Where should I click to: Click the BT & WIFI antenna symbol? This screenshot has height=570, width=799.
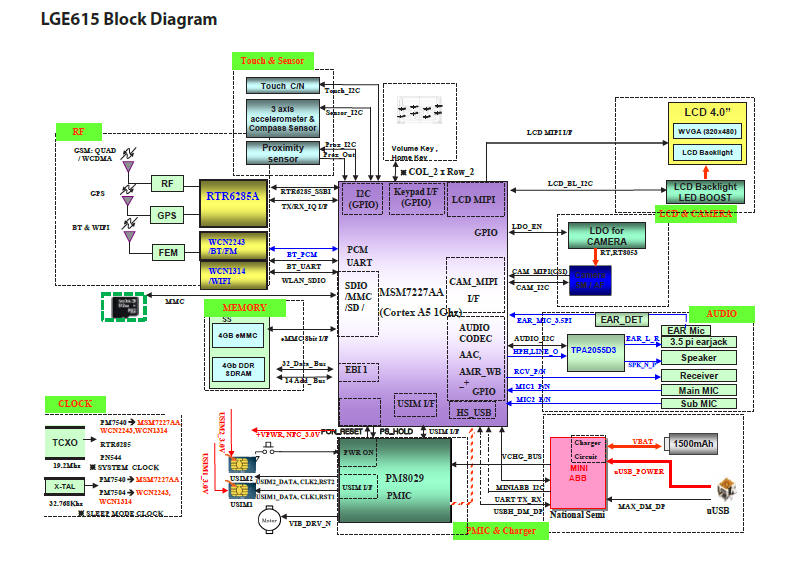point(129,230)
